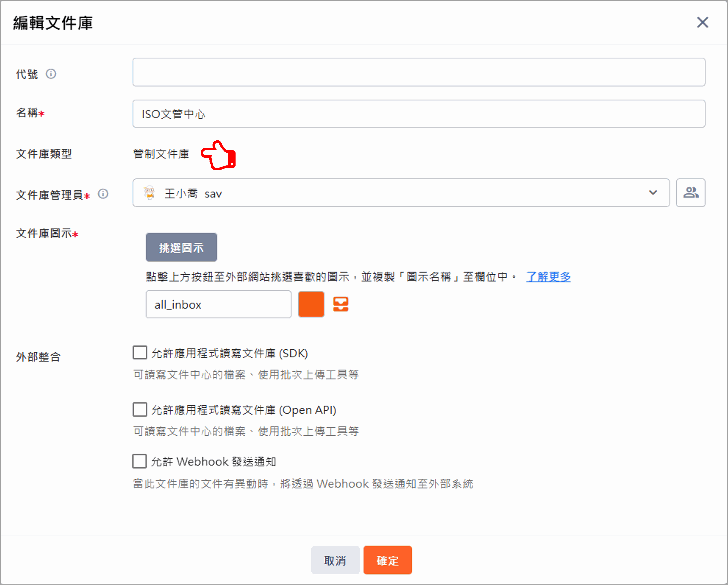Image resolution: width=728 pixels, height=585 pixels.
Task: Click the 挑選圖示 button
Action: (181, 247)
